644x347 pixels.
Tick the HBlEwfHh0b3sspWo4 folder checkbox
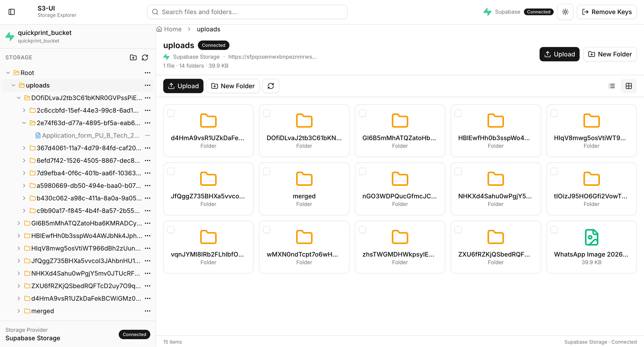coord(458,113)
